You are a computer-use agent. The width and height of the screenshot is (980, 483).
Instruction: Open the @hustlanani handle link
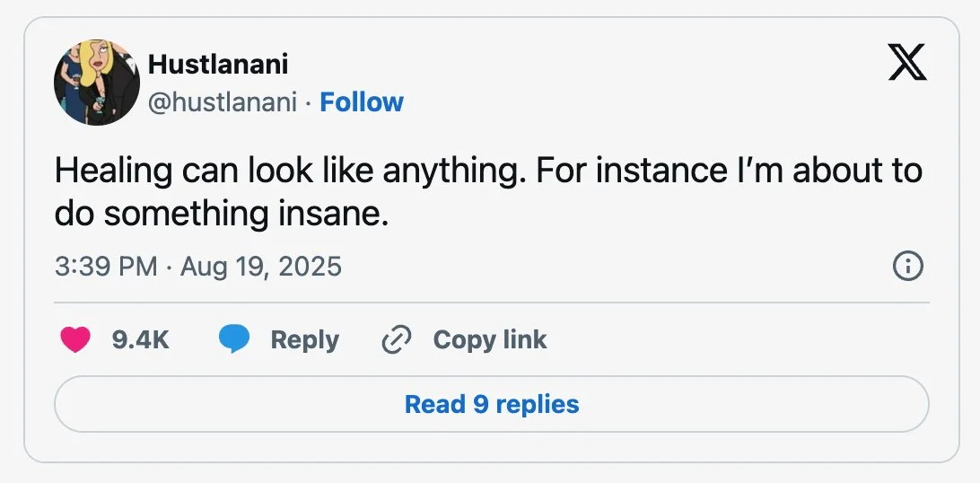pyautogui.click(x=222, y=102)
